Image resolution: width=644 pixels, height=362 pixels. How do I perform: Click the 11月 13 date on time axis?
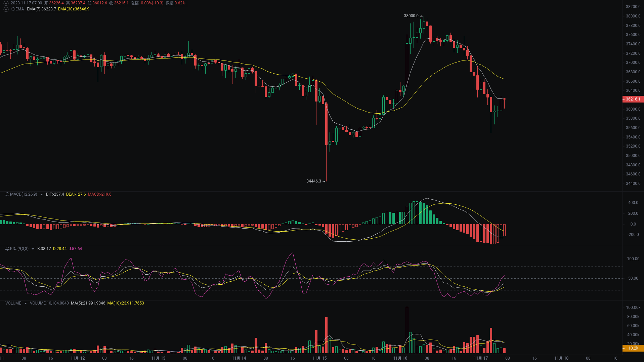(x=158, y=358)
